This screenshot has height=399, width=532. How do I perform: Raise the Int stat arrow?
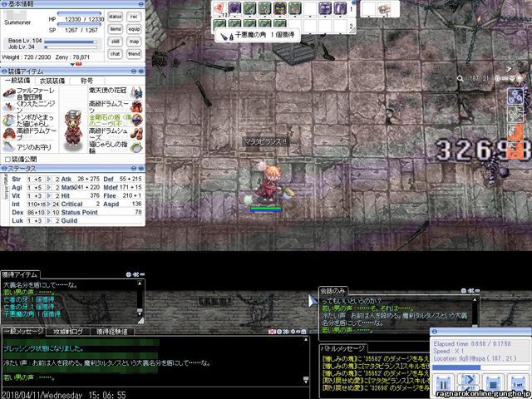49,204
